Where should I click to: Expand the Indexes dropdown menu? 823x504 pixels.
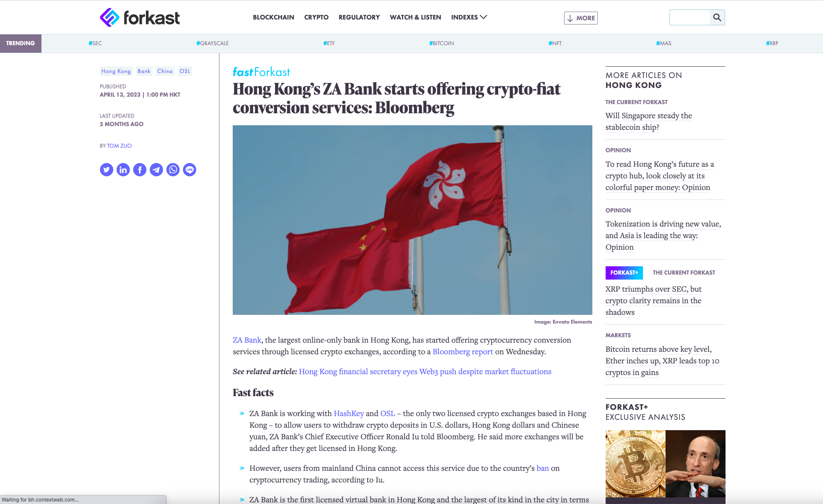pos(469,17)
